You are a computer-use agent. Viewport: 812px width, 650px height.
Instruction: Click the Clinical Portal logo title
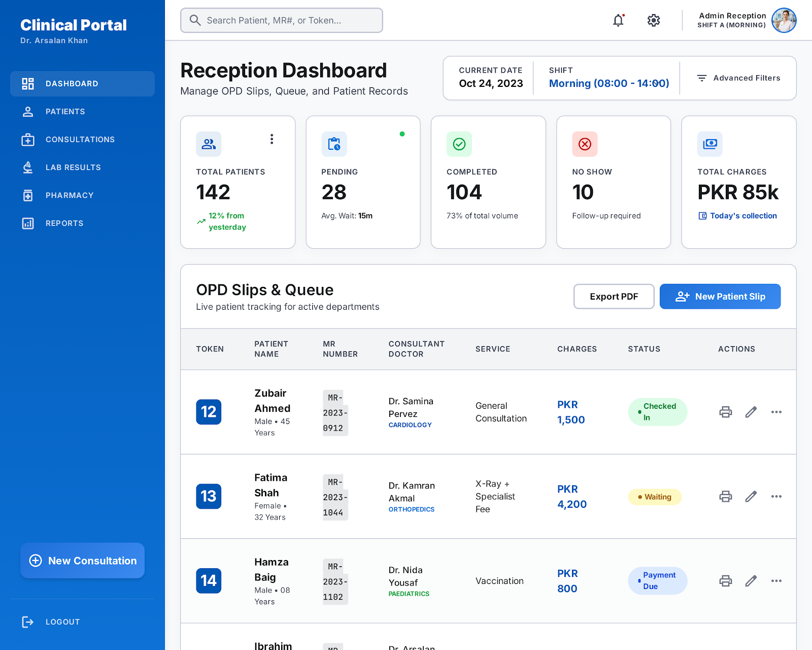click(x=74, y=25)
